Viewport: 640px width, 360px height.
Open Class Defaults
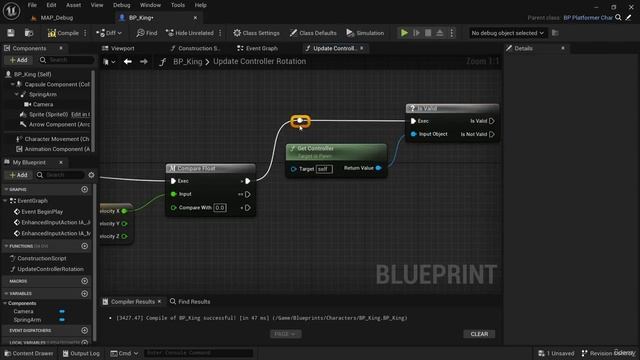[x=313, y=33]
